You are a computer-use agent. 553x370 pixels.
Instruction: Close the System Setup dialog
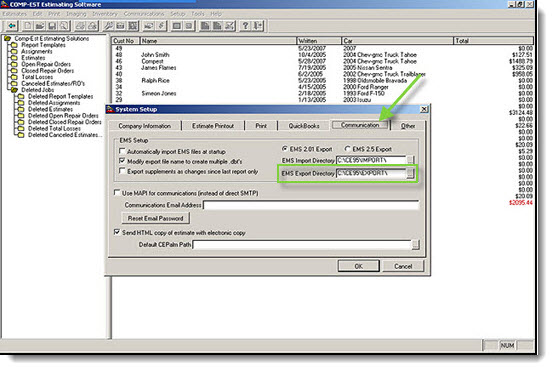tap(424, 109)
